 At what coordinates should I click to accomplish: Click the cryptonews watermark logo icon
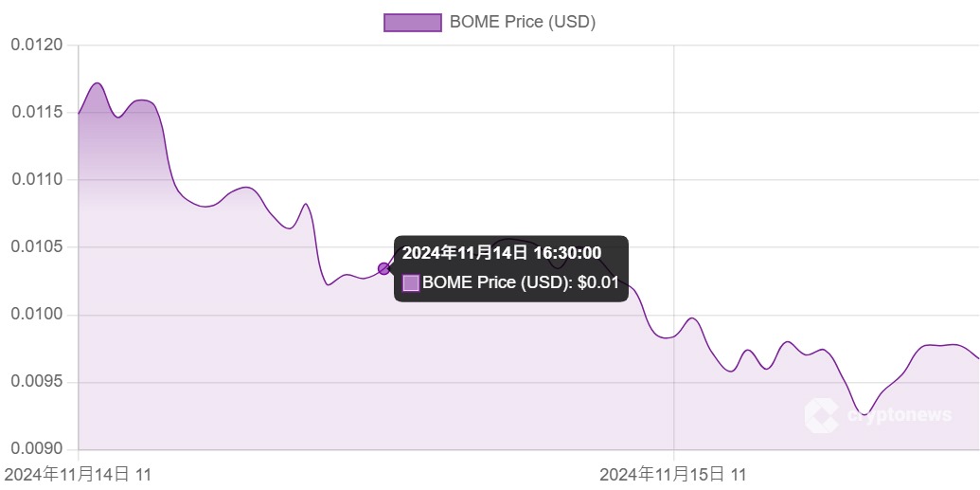(821, 415)
